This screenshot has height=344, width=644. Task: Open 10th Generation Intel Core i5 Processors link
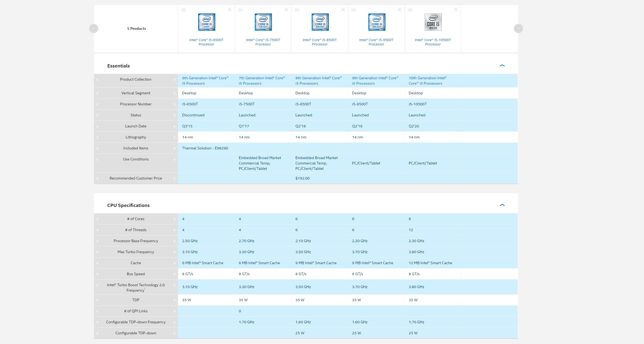point(428,81)
